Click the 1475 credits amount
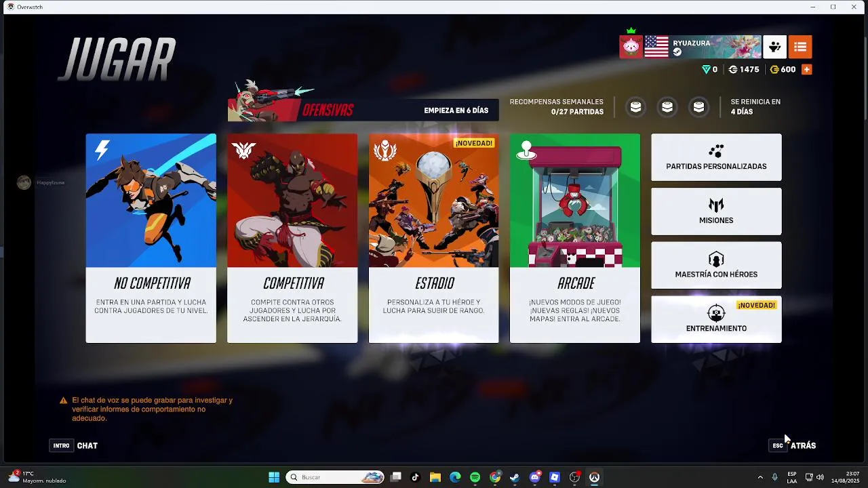Viewport: 868px width, 488px height. 749,69
